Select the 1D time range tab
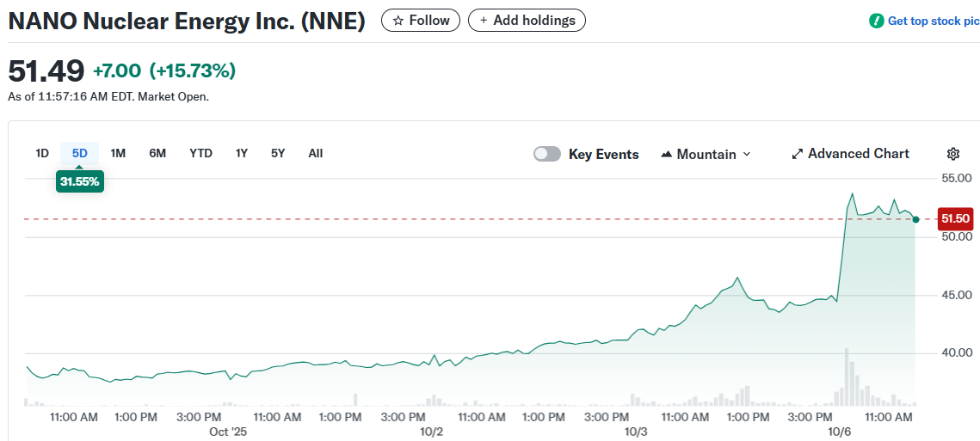The width and height of the screenshot is (980, 441). coord(42,153)
